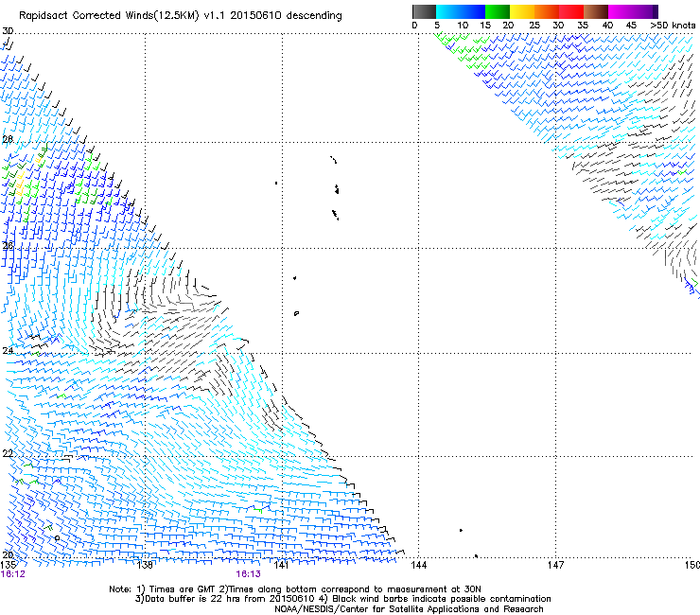Click the 135 longitude label on bottom axis

[x=8, y=565]
